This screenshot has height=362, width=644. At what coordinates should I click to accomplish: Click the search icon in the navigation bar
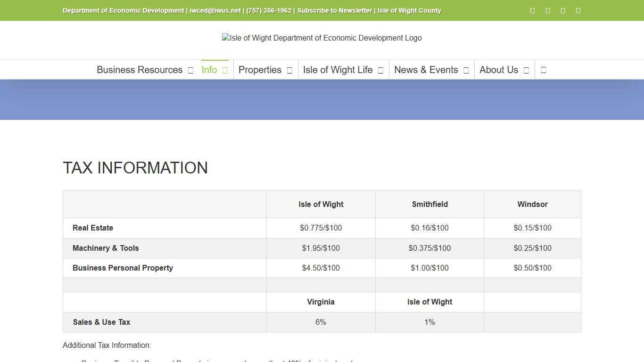pyautogui.click(x=543, y=69)
